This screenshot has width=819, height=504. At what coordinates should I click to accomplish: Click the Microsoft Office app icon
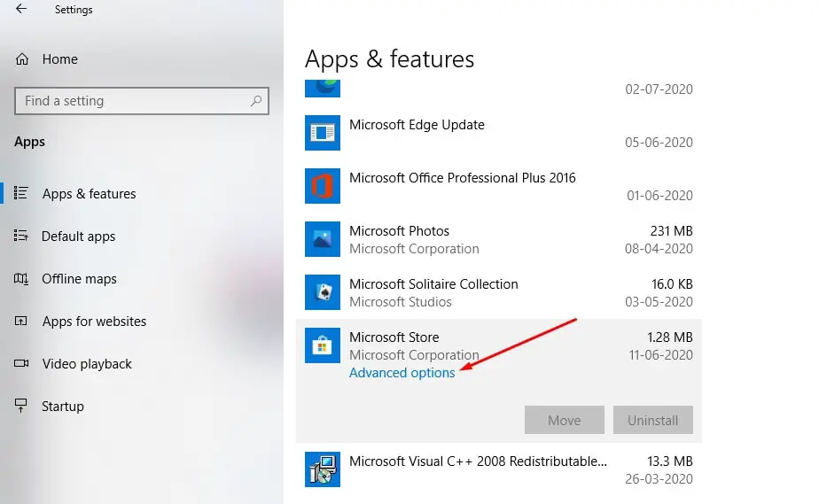[322, 186]
